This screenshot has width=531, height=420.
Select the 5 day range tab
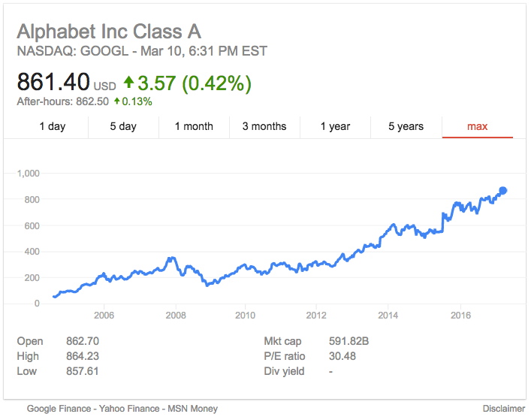[123, 126]
